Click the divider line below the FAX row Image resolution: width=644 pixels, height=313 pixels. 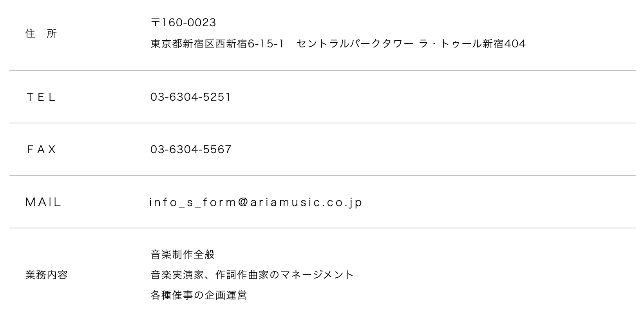(323, 175)
